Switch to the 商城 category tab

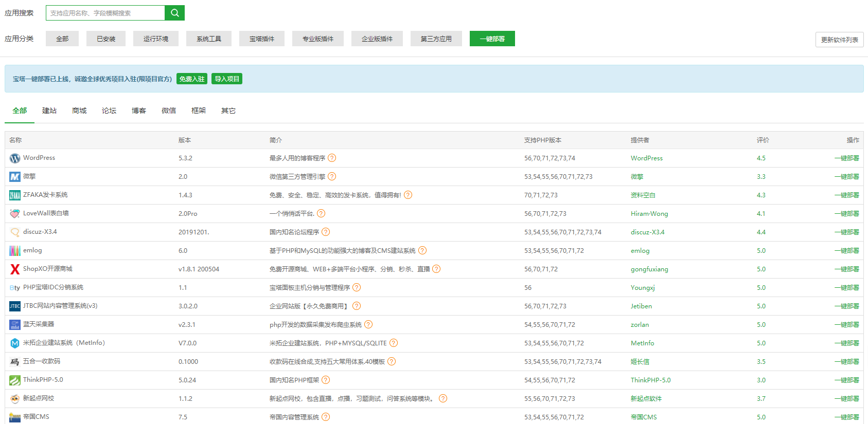click(x=79, y=111)
